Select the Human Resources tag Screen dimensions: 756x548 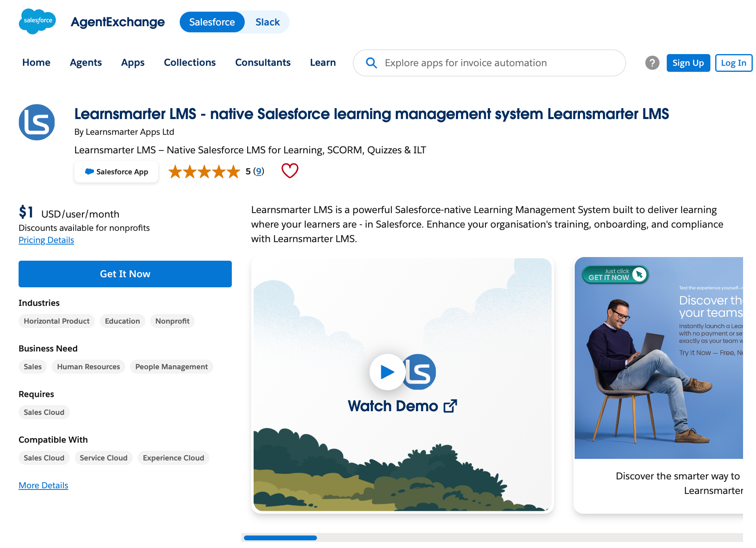[88, 367]
